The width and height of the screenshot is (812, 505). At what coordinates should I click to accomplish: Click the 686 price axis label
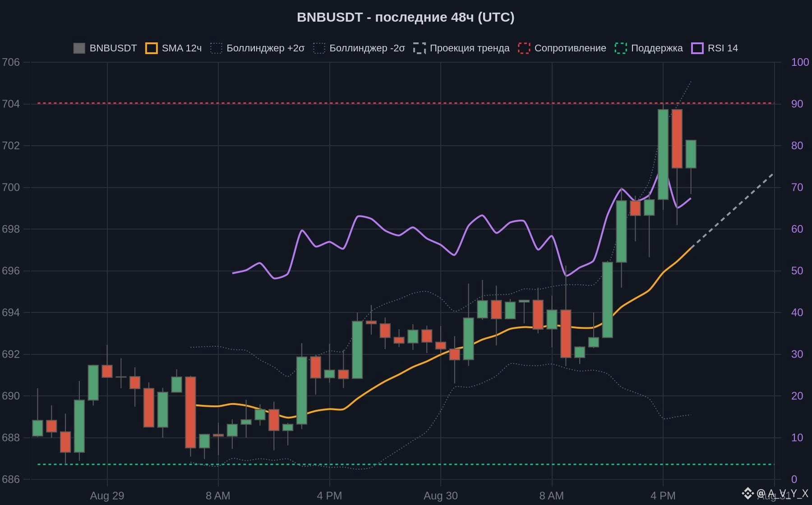[11, 479]
